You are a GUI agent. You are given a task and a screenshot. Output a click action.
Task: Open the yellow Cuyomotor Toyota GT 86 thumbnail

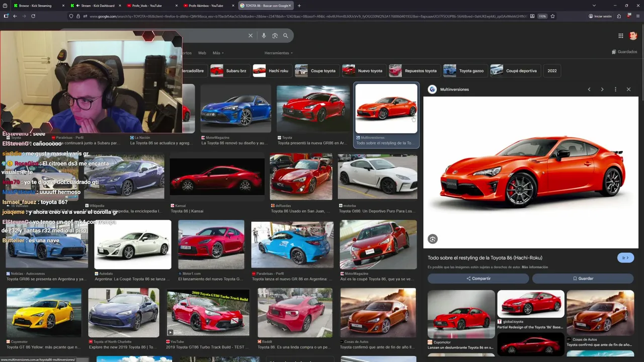coord(44,312)
